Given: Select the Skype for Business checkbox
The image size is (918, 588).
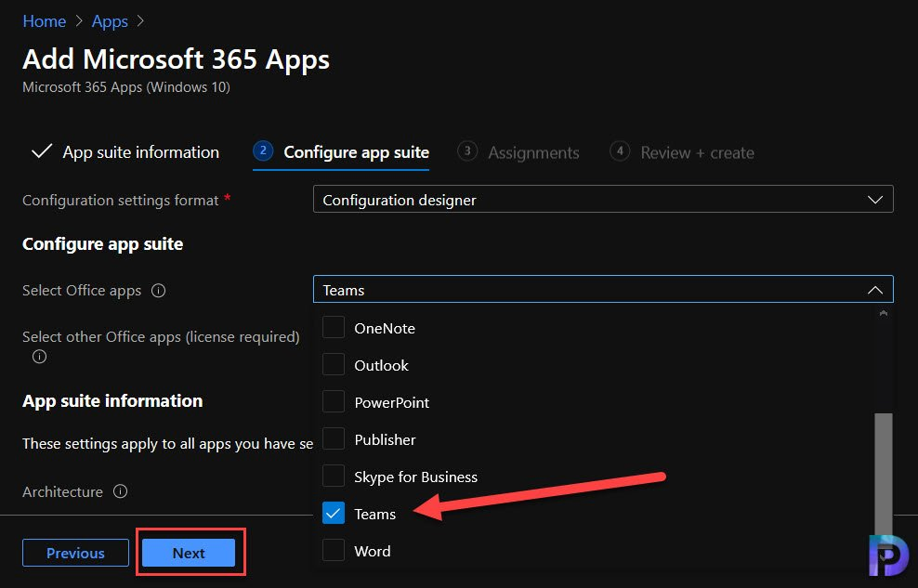Looking at the screenshot, I should [334, 477].
